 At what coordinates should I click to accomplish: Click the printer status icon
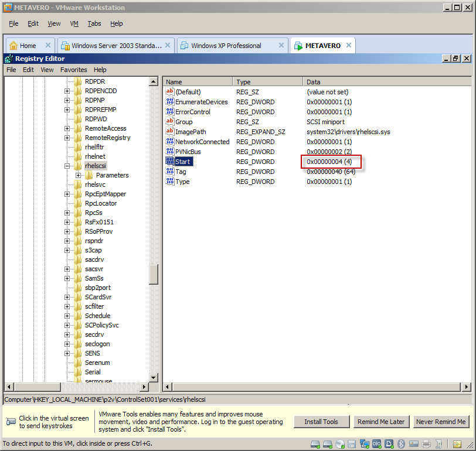pyautogui.click(x=426, y=444)
